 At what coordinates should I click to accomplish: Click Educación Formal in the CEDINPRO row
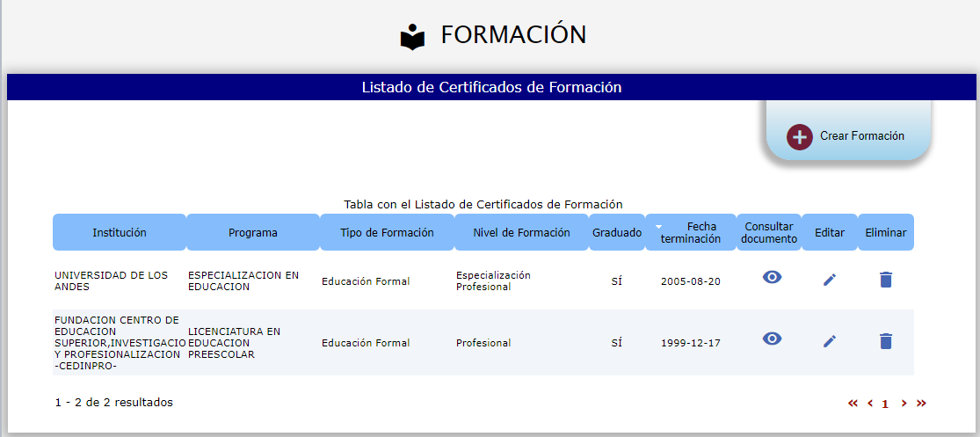[x=366, y=343]
